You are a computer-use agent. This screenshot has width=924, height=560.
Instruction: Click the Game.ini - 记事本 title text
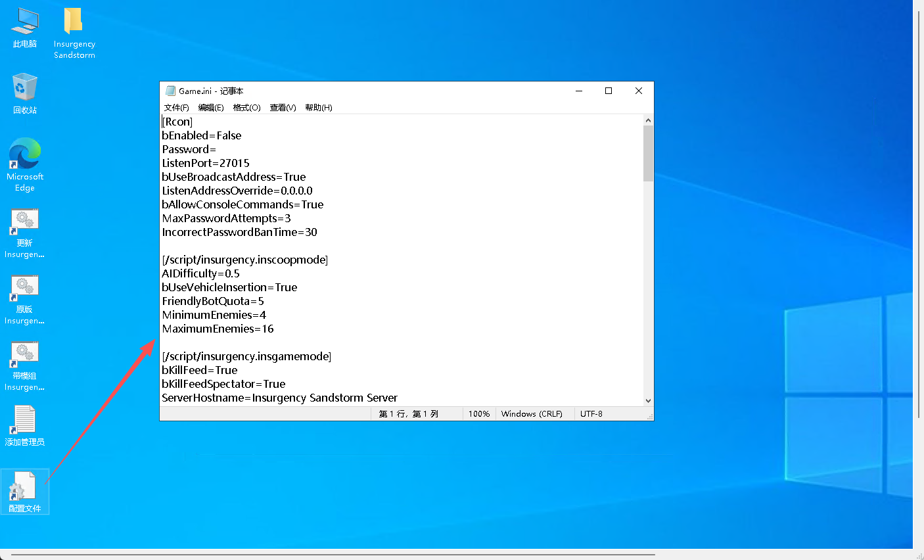pyautogui.click(x=211, y=91)
